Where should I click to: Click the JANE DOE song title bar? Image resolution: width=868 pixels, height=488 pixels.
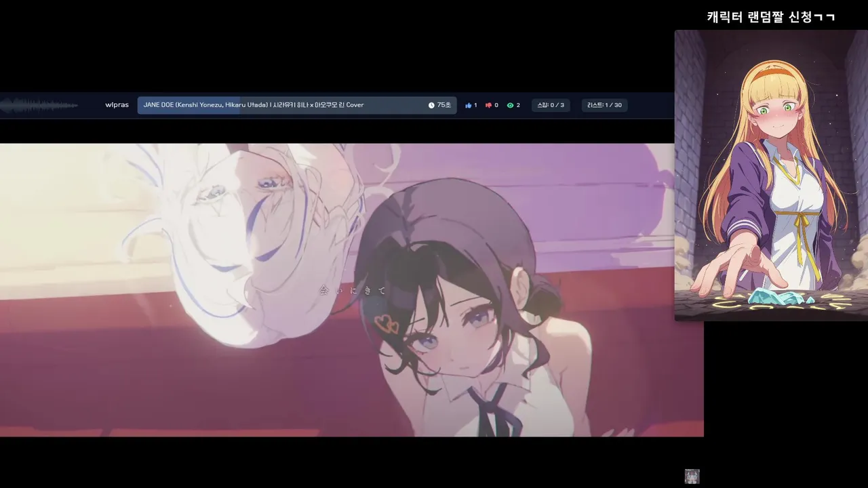click(x=297, y=105)
